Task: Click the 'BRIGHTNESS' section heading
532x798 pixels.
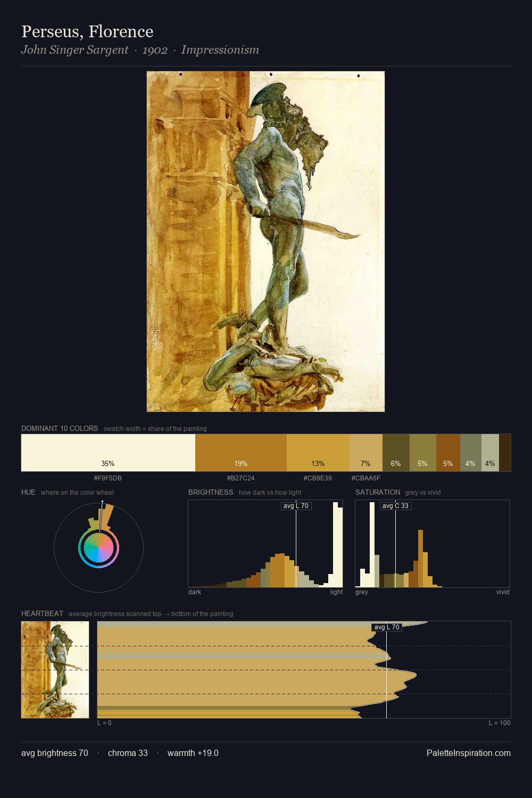Action: coord(211,492)
